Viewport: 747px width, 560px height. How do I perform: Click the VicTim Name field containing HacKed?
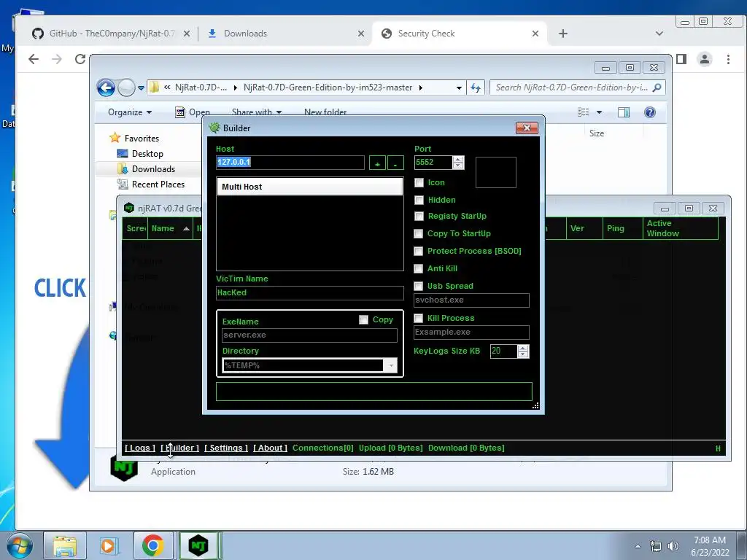[x=309, y=293]
